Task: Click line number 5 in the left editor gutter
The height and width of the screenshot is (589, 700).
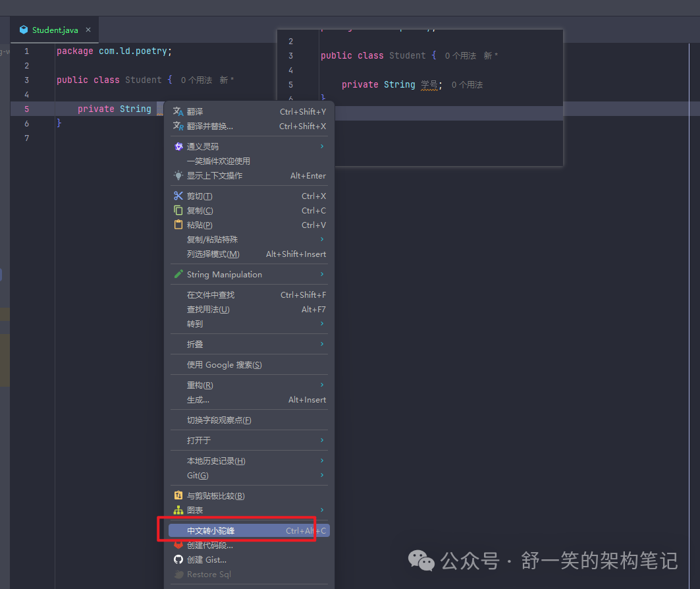Action: pyautogui.click(x=27, y=109)
